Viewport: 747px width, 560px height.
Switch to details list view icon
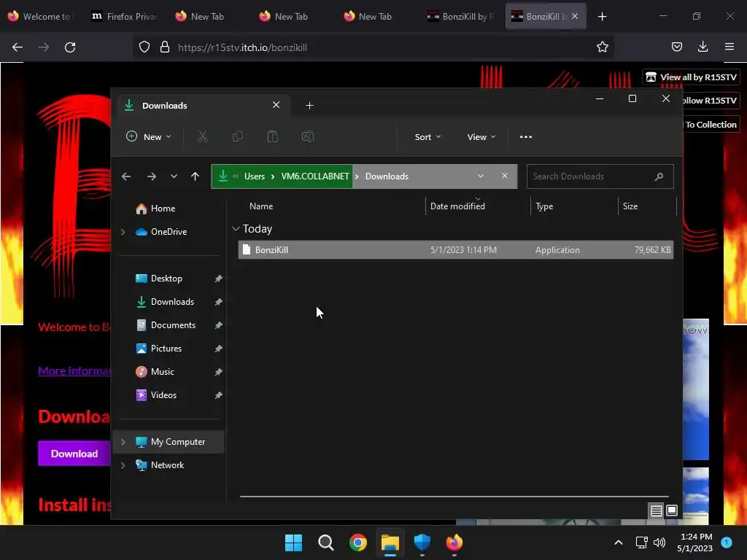tap(656, 511)
